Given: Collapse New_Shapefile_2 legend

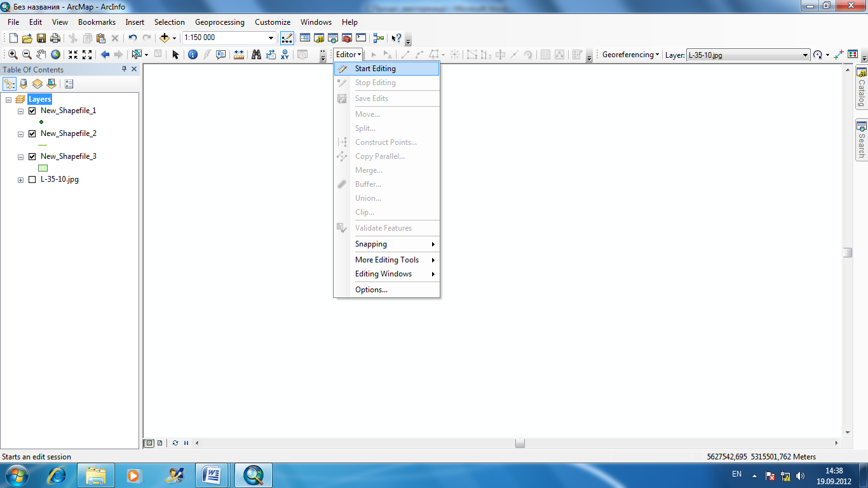Looking at the screenshot, I should (x=21, y=133).
